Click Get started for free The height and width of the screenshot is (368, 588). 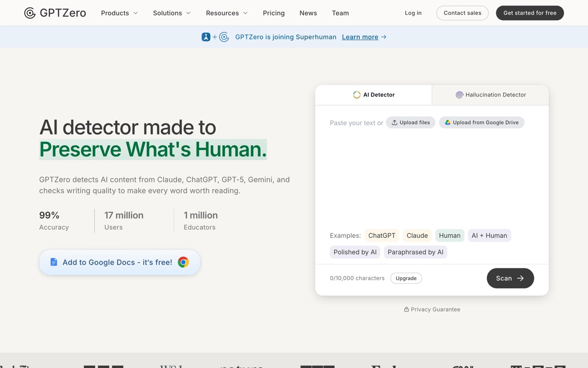[x=530, y=13]
